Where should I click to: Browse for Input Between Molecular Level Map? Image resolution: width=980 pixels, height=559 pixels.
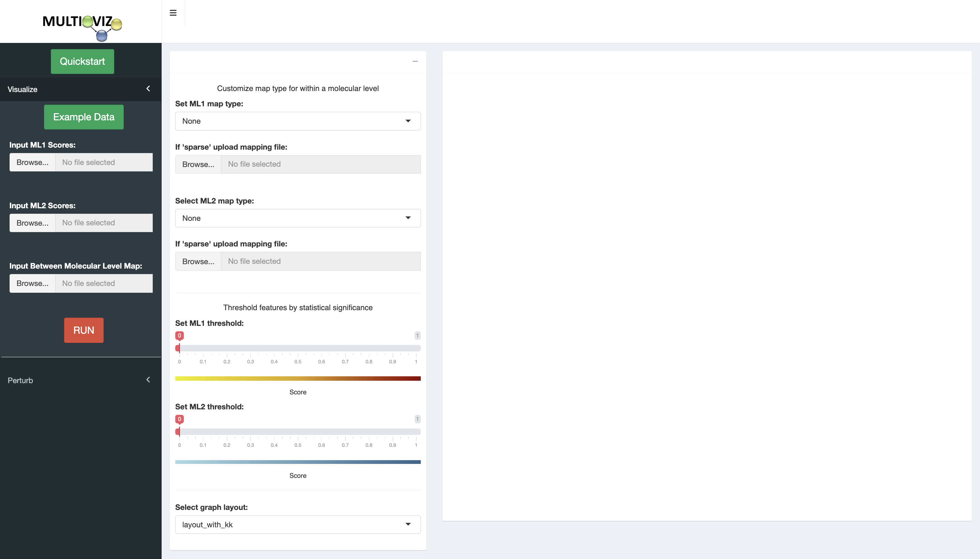(x=32, y=283)
